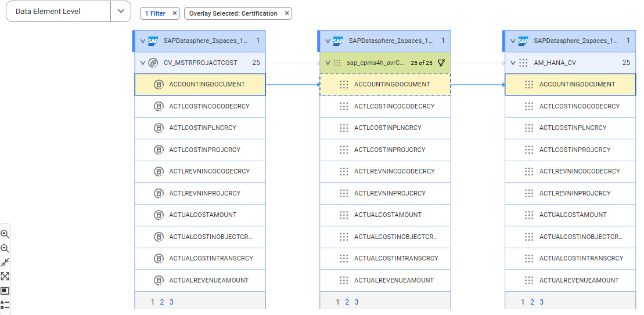Image resolution: width=644 pixels, height=315 pixels.
Task: Select ACTUALCOSTAMOUNT in sap_cpms4h_avrC
Action: (385, 215)
